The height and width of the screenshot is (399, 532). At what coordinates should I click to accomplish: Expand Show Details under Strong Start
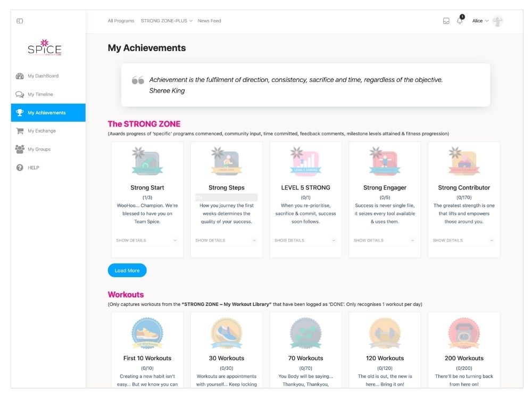[x=147, y=240]
